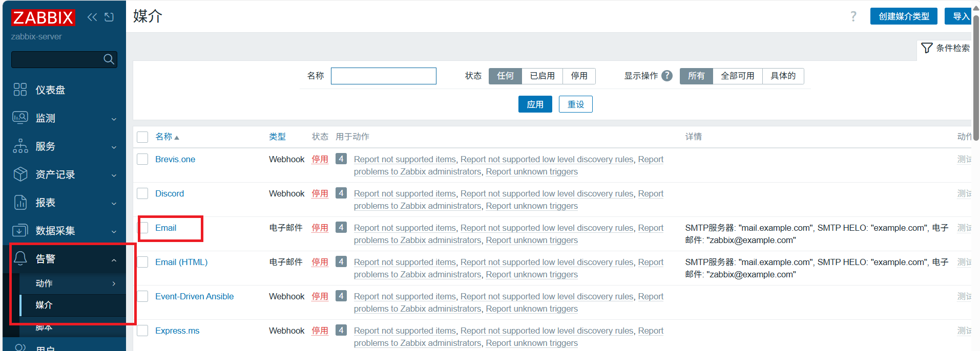Screen dimensions: 980x351
Task: Toggle 停用 status of Email row
Action: 320,228
